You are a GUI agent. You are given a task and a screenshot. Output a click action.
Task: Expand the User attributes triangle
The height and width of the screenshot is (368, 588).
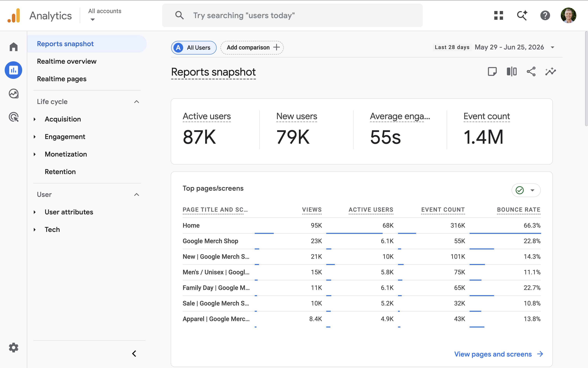pyautogui.click(x=35, y=212)
